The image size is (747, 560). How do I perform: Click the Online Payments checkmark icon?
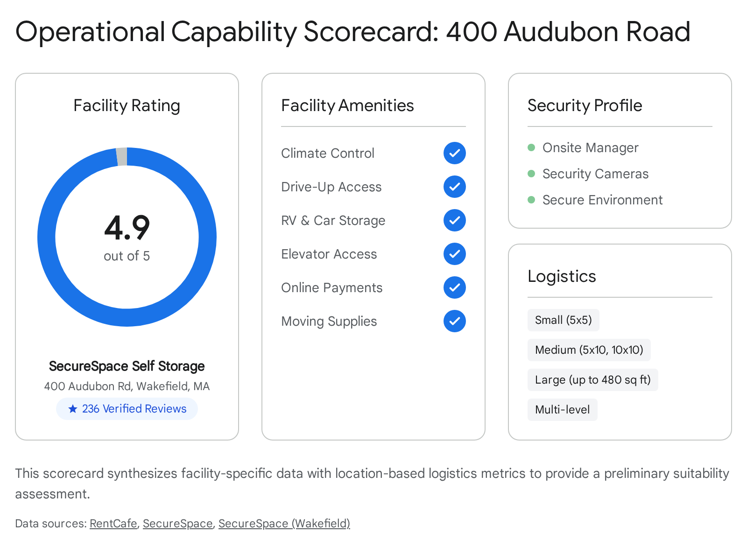454,287
